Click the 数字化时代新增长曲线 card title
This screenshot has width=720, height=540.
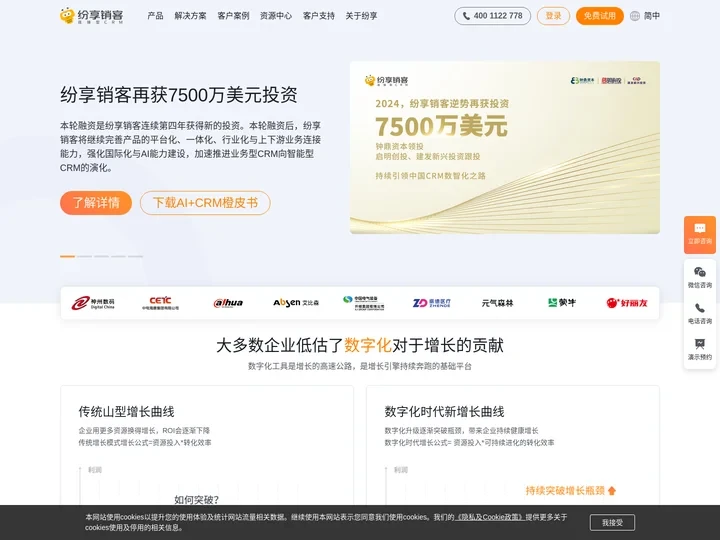444,411
